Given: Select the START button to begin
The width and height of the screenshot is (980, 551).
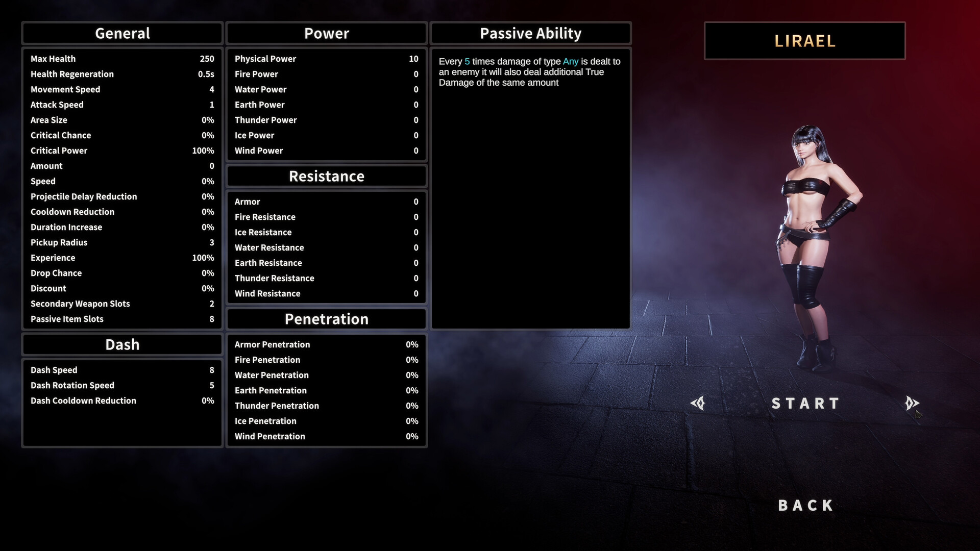Looking at the screenshot, I should [x=805, y=403].
